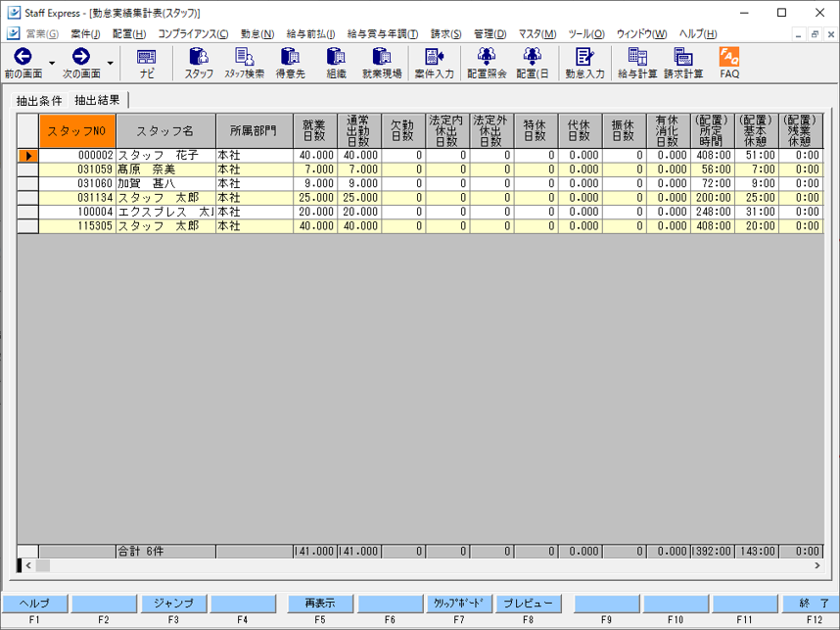
Task: Select staff number 031059 cell
Action: tap(77, 170)
